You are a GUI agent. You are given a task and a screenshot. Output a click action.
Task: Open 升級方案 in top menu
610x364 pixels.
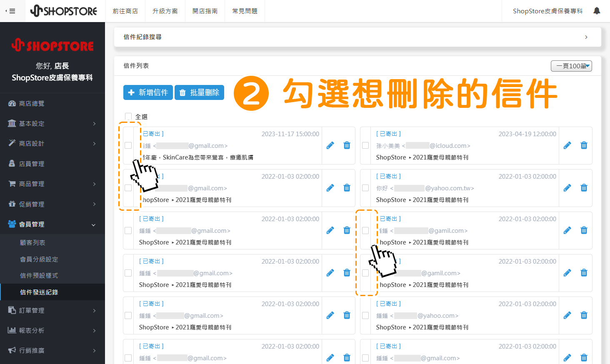165,11
